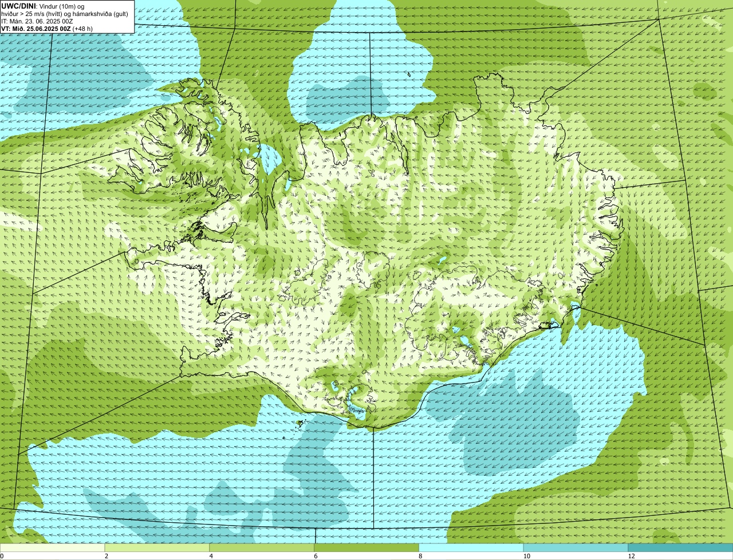Click the colorbar label "4"
This screenshot has width=733, height=560.
pos(211,556)
